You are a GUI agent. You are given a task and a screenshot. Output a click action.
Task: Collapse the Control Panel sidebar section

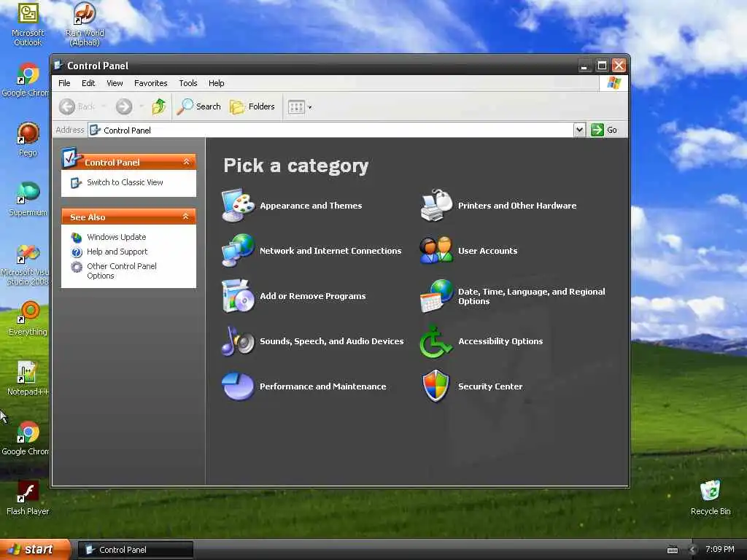186,162
